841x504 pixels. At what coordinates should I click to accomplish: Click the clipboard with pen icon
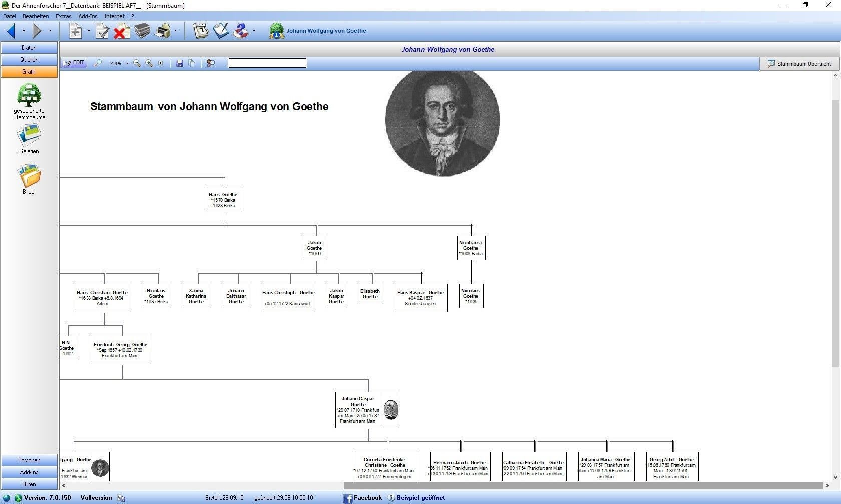click(221, 31)
